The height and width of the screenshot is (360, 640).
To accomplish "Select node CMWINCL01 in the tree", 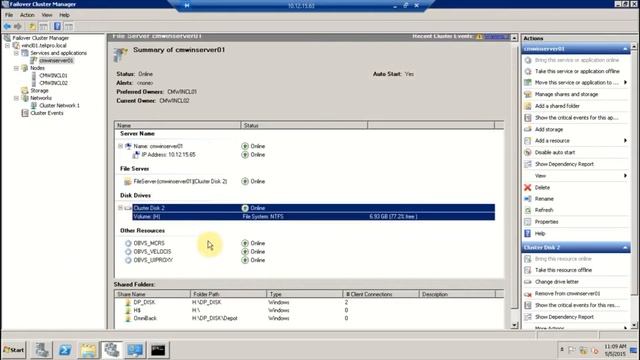I will point(53,76).
